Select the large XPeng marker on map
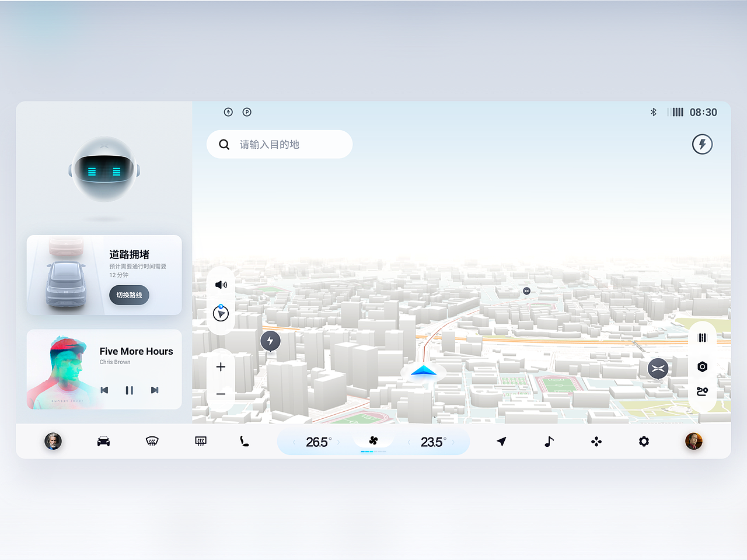Viewport: 747px width, 560px height. click(658, 369)
